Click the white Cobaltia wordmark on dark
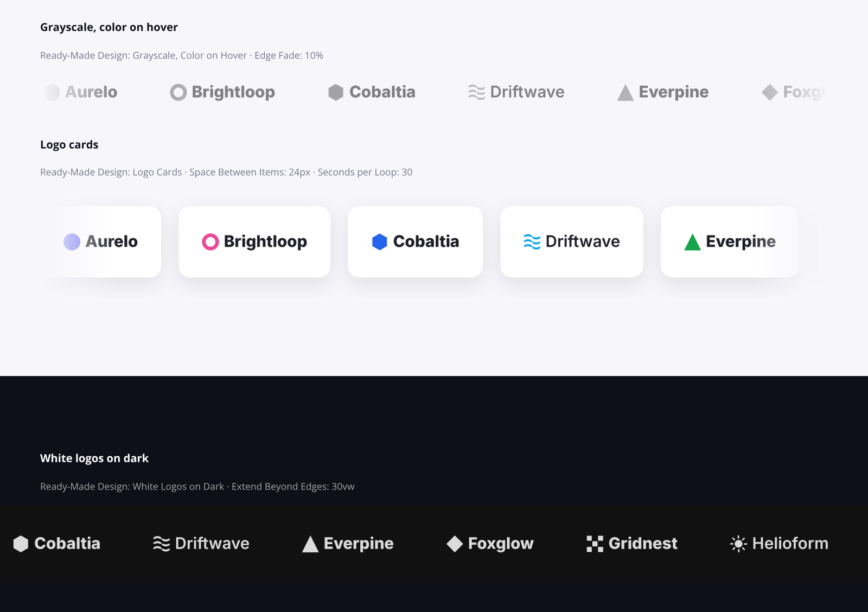868x612 pixels. 67,544
